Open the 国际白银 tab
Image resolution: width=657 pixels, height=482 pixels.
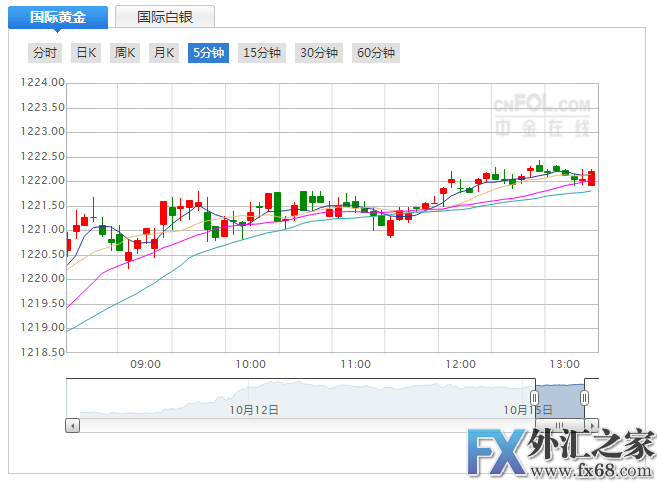pyautogui.click(x=165, y=17)
